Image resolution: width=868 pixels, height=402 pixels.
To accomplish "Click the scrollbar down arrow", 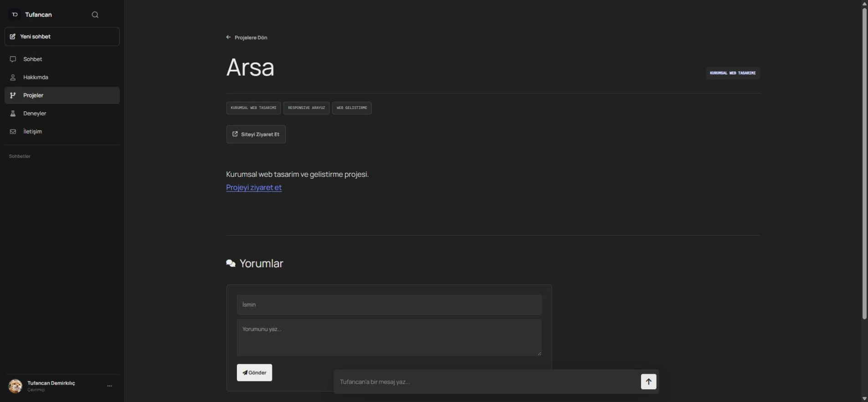I will (864, 398).
